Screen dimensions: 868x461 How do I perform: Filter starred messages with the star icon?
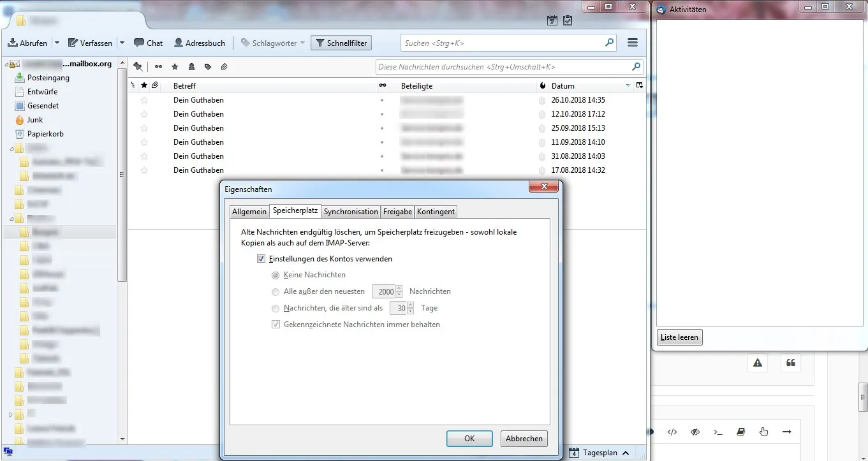[174, 66]
